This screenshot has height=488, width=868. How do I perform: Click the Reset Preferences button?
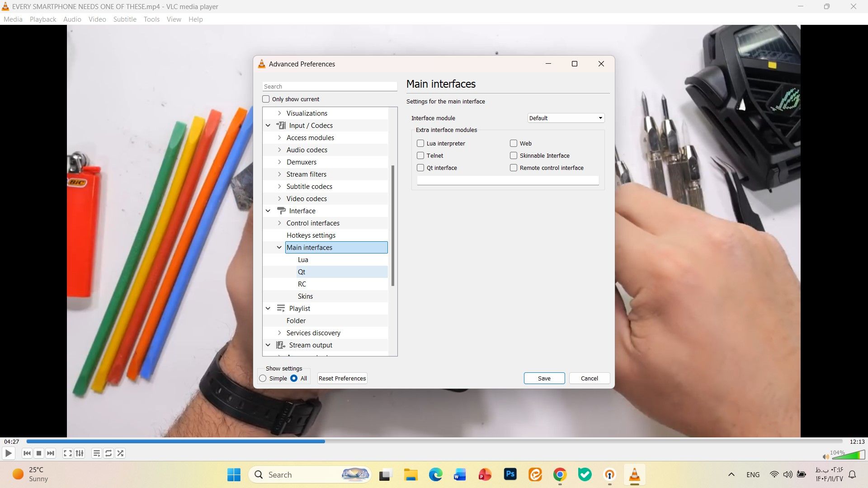342,378
